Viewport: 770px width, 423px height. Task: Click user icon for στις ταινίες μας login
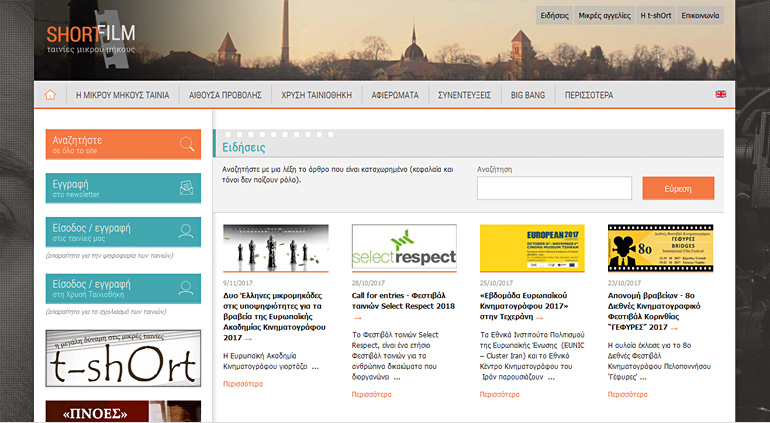point(186,232)
